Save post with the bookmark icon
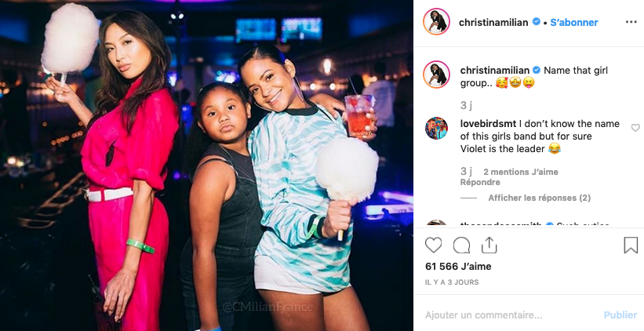Image resolution: width=644 pixels, height=331 pixels. click(x=631, y=246)
